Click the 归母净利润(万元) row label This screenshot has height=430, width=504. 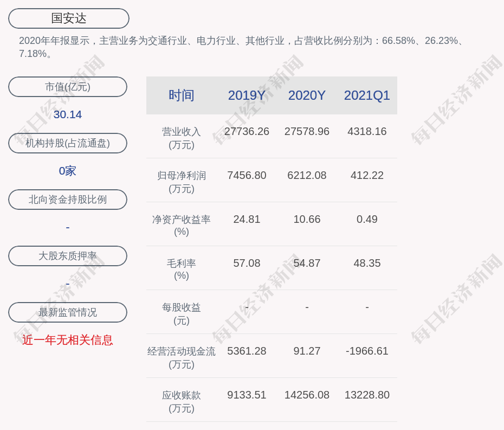click(182, 182)
